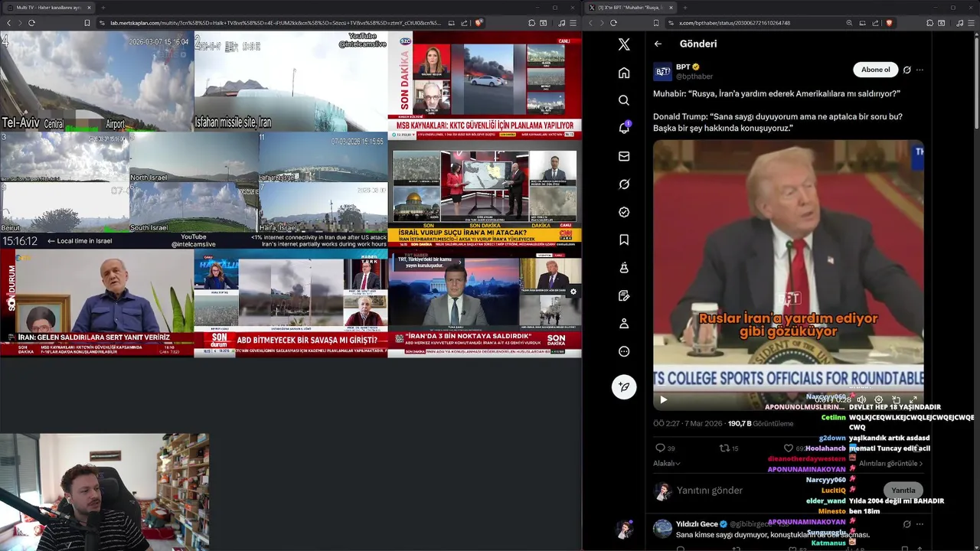Open three-dot menu on Yıldızlı Gece reply
Screen dimensions: 980x551
click(x=920, y=524)
